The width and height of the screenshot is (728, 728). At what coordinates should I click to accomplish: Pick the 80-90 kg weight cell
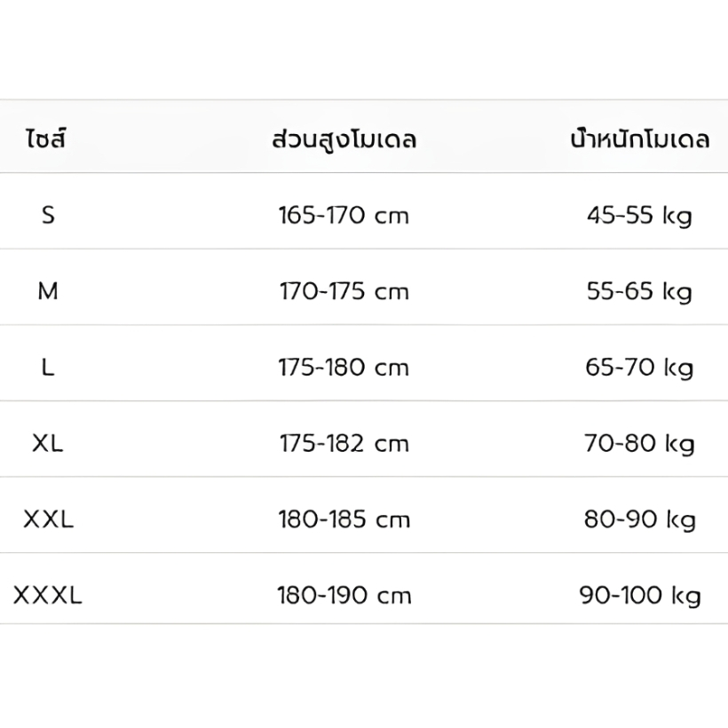click(639, 519)
